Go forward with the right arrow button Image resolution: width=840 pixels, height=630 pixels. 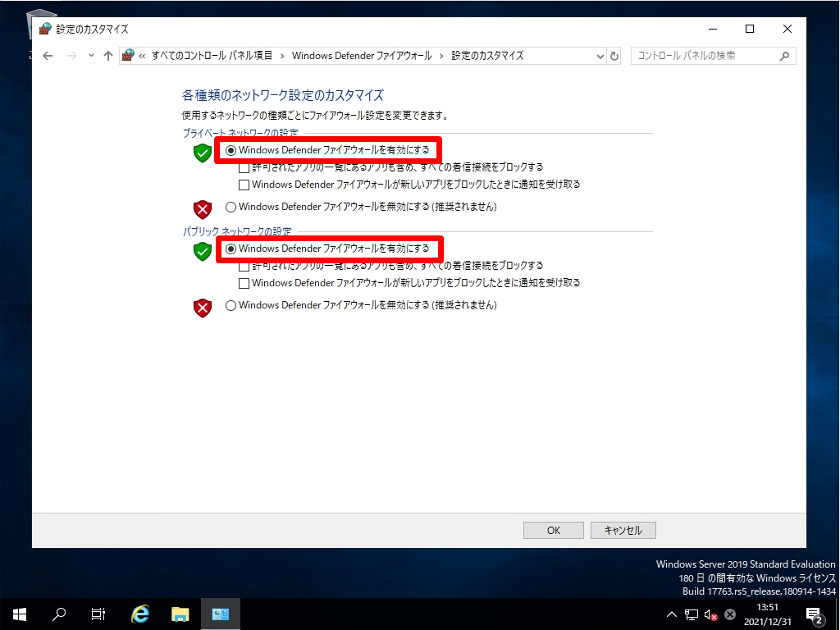pos(72,56)
